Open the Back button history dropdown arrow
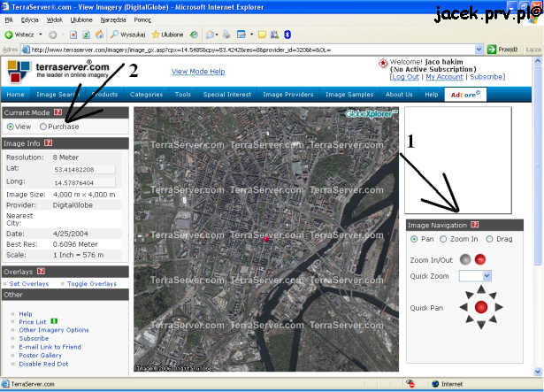 [41, 35]
